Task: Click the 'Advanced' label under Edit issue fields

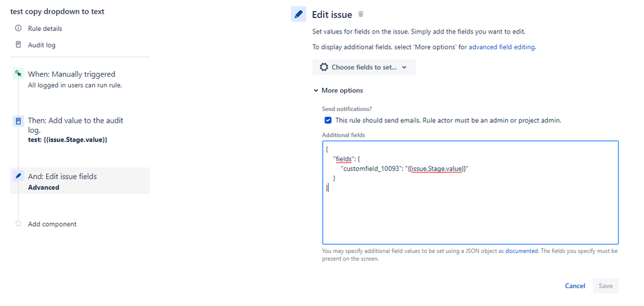Action: coord(43,187)
